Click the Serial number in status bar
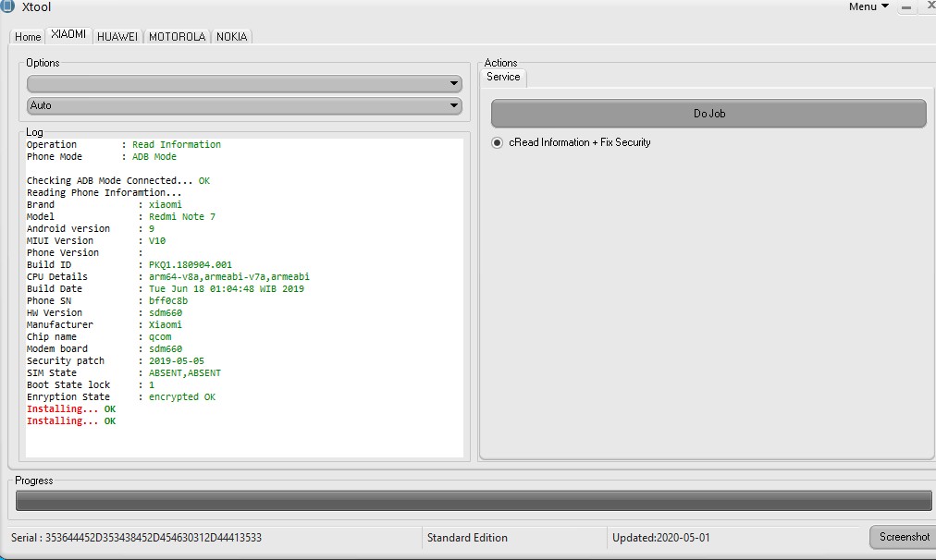This screenshot has height=560, width=936. (136, 537)
